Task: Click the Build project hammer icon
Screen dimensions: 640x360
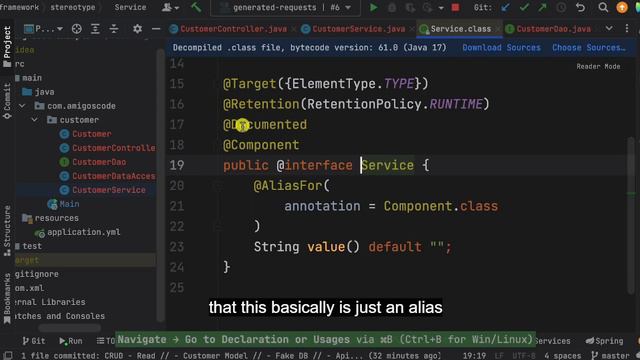Action: (196, 7)
